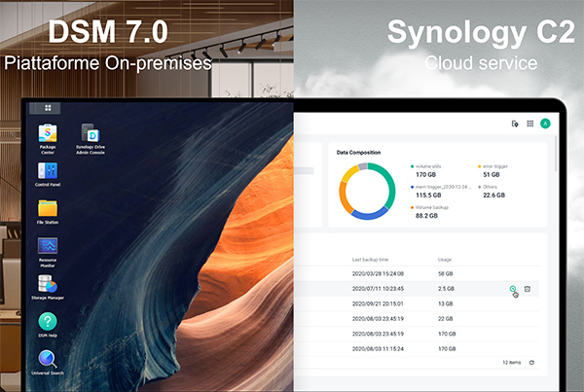Click the C2 key management icon
Viewport: 584px width, 392px height.
pos(515,124)
